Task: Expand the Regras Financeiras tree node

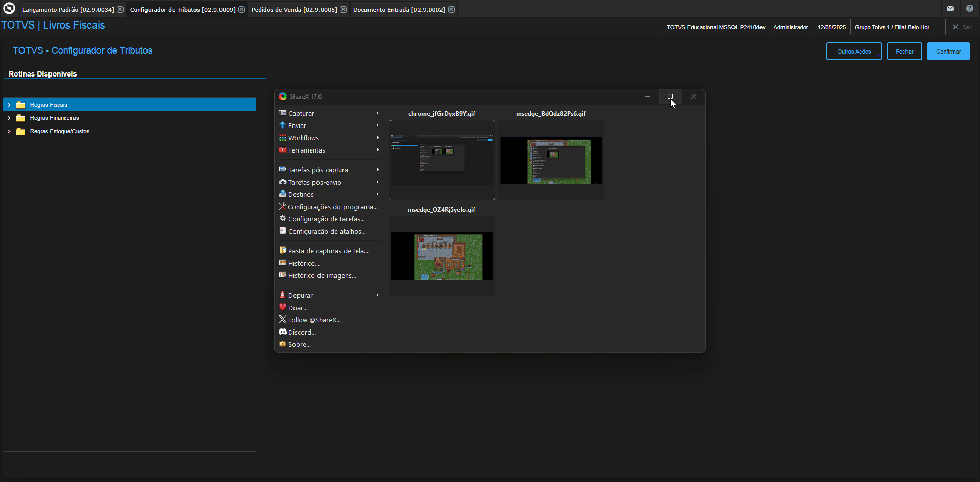Action: (x=9, y=118)
